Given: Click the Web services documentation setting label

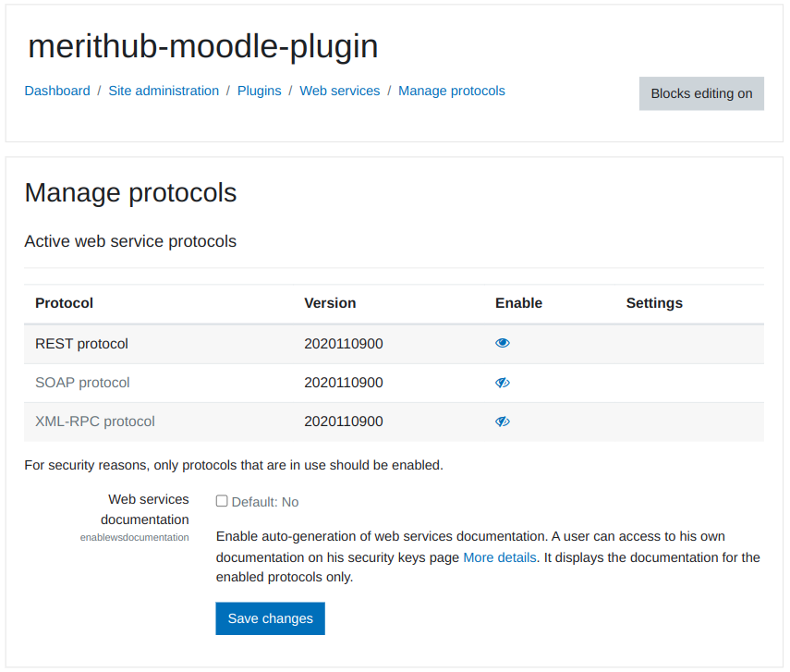Looking at the screenshot, I should tap(145, 509).
